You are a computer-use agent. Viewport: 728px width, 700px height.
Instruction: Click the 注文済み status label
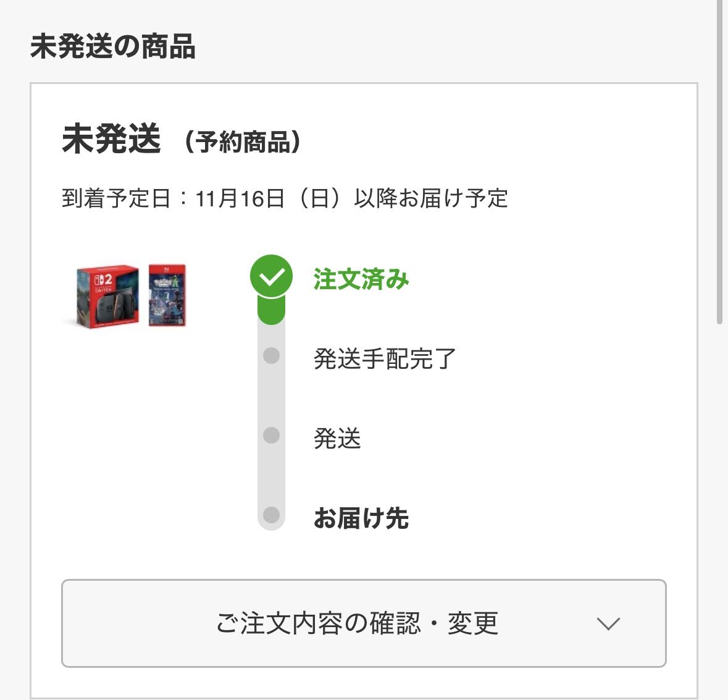tap(361, 279)
